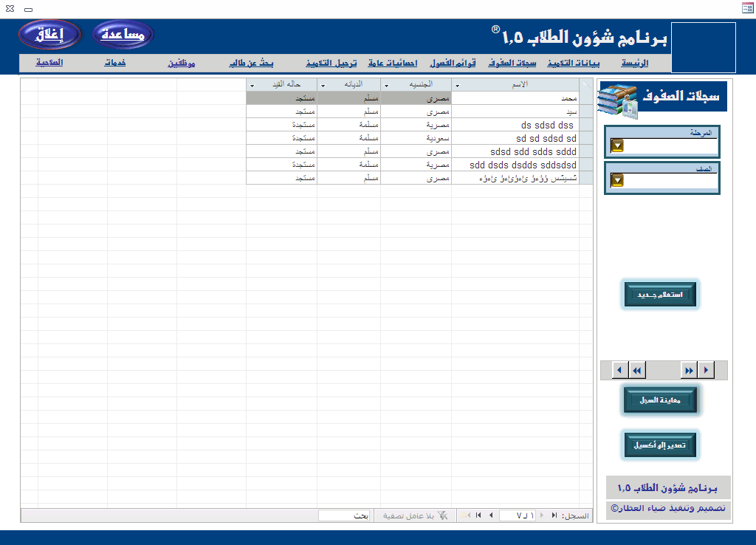This screenshot has width=756, height=545.
Task: Click the new record star icon in record bar
Action: 465,515
